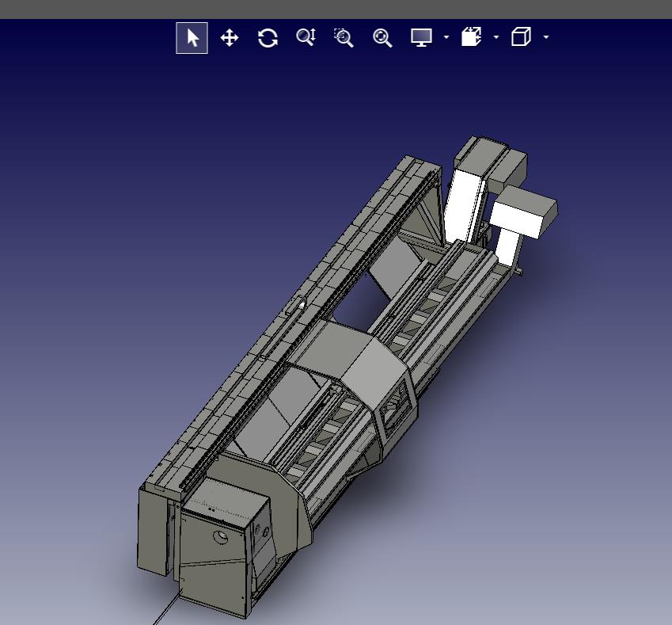
Task: Open display mode dropdown arrow
Action: pos(446,37)
